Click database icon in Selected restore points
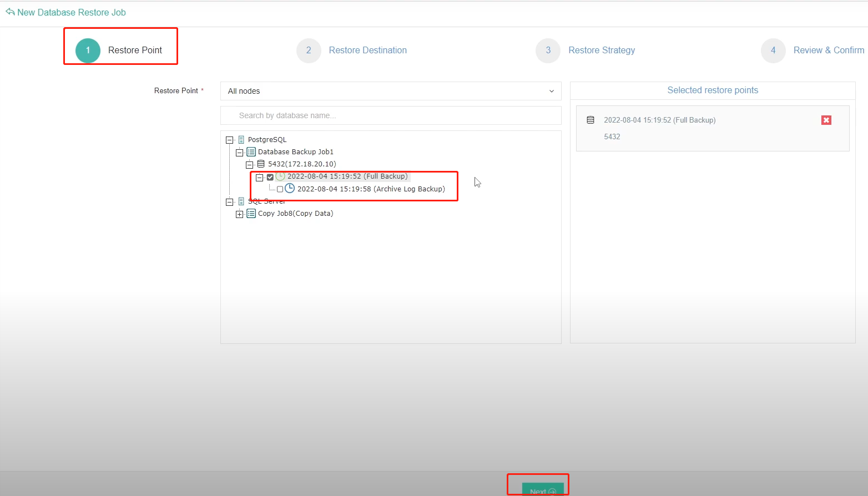The image size is (868, 496). click(x=591, y=120)
